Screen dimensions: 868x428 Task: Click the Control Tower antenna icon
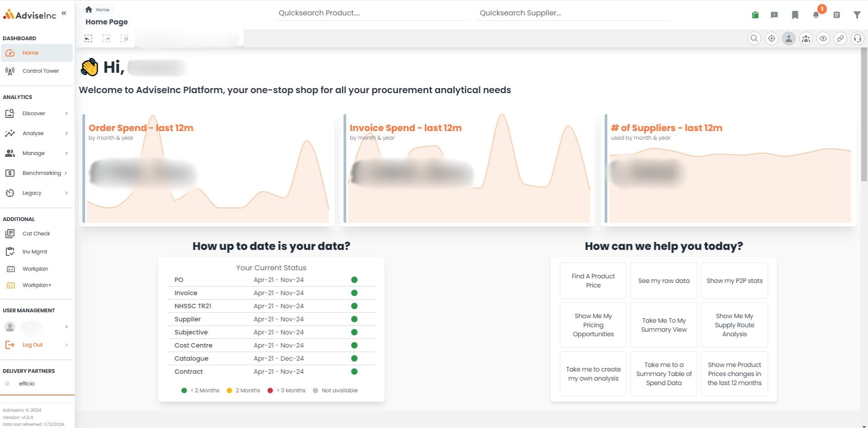coord(10,71)
